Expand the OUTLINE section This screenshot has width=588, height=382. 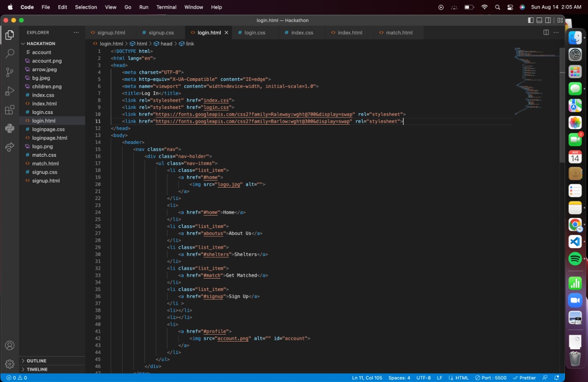(52, 361)
